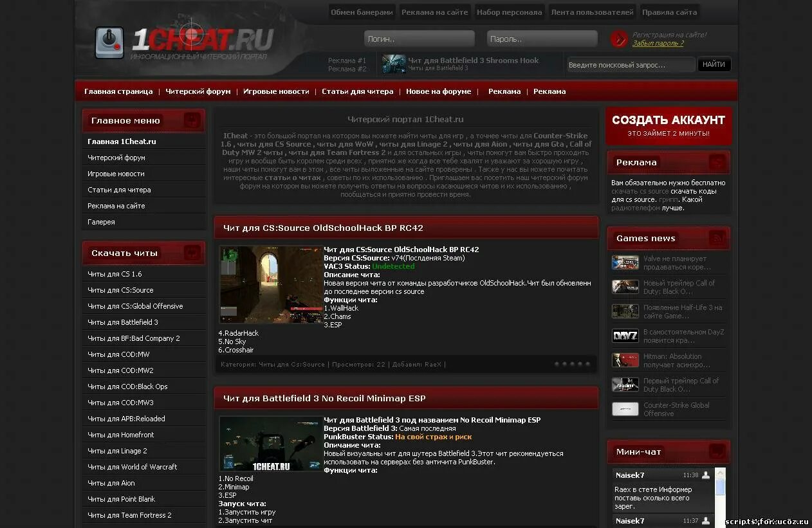Open the Battlefield 3 No Recoil screenshot
This screenshot has height=528, width=812.
coord(271,444)
